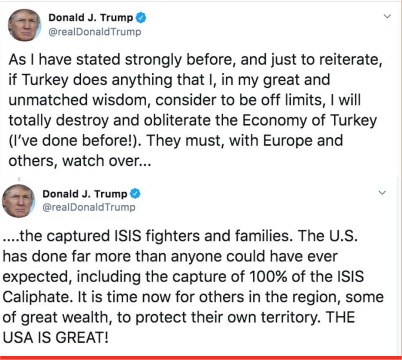Click the words 'protect their own territory'
The height and width of the screenshot is (360, 402).
[228, 317]
